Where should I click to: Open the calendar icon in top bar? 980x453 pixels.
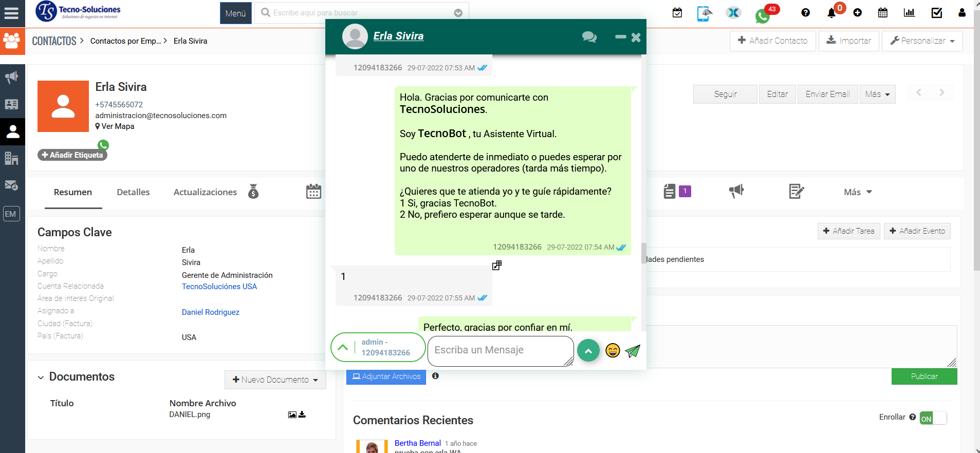882,13
